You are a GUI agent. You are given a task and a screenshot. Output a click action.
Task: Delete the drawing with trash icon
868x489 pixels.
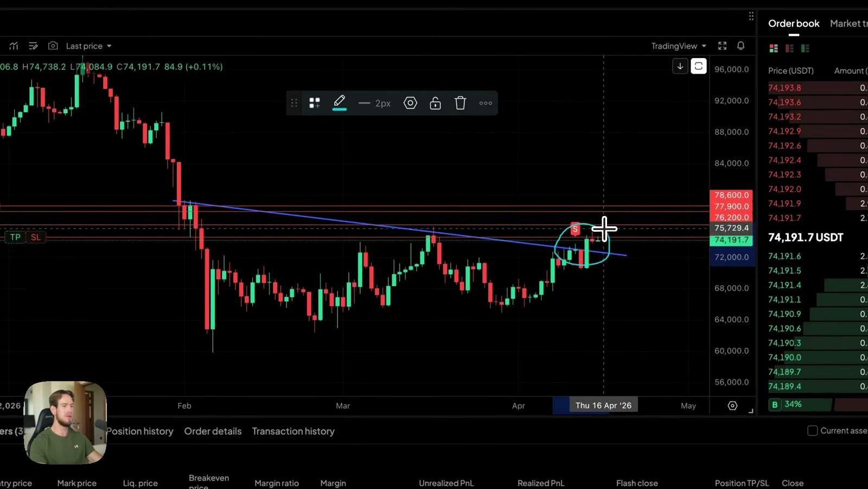(x=460, y=103)
